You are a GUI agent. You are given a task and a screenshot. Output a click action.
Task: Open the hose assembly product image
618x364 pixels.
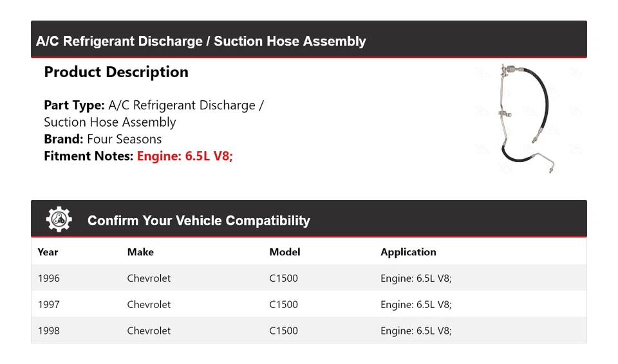[528, 119]
